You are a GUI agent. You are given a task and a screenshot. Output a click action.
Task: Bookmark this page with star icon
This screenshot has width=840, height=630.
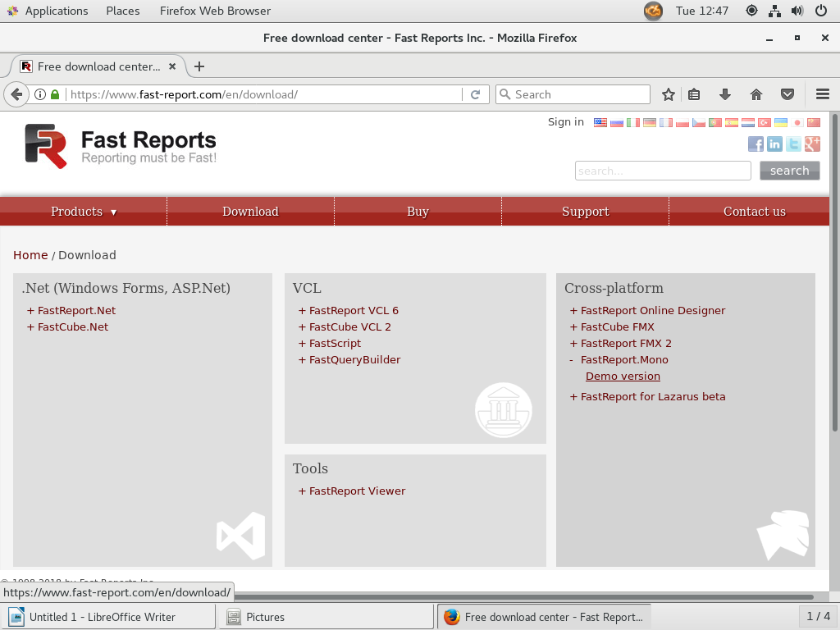click(668, 95)
